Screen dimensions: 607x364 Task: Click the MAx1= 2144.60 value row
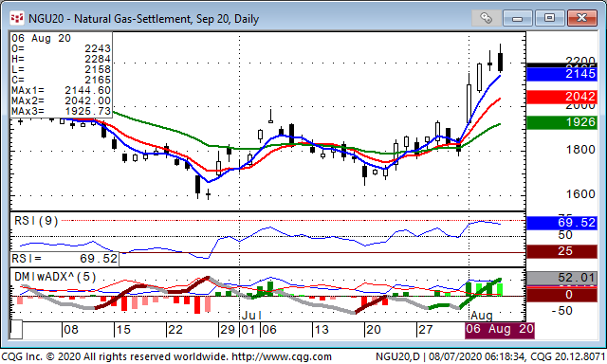[61, 90]
